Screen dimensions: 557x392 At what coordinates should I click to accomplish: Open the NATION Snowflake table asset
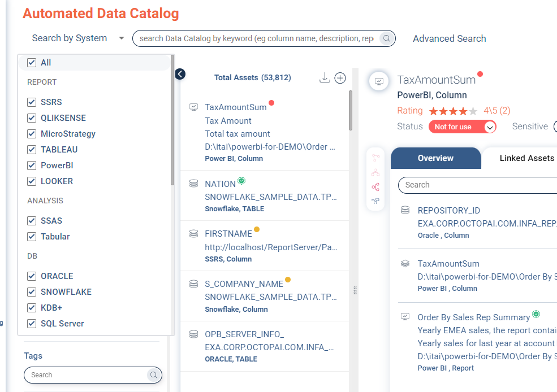click(220, 184)
